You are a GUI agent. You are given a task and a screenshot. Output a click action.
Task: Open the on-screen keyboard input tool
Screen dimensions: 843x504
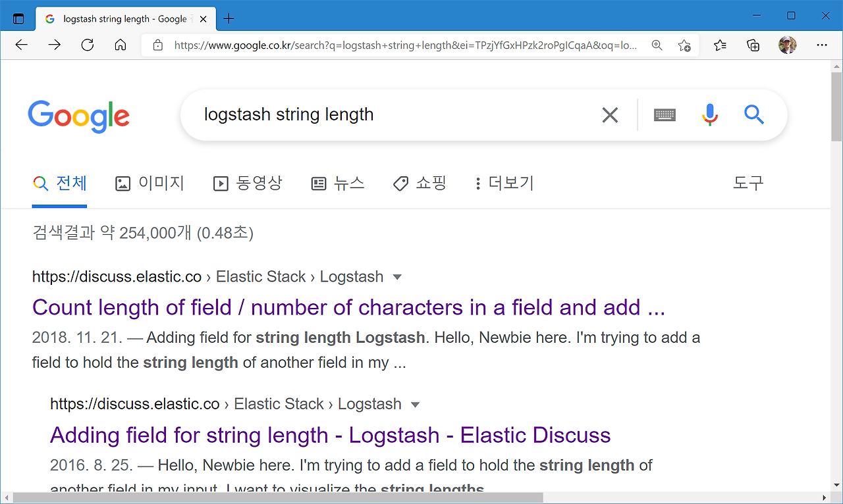[x=665, y=115]
